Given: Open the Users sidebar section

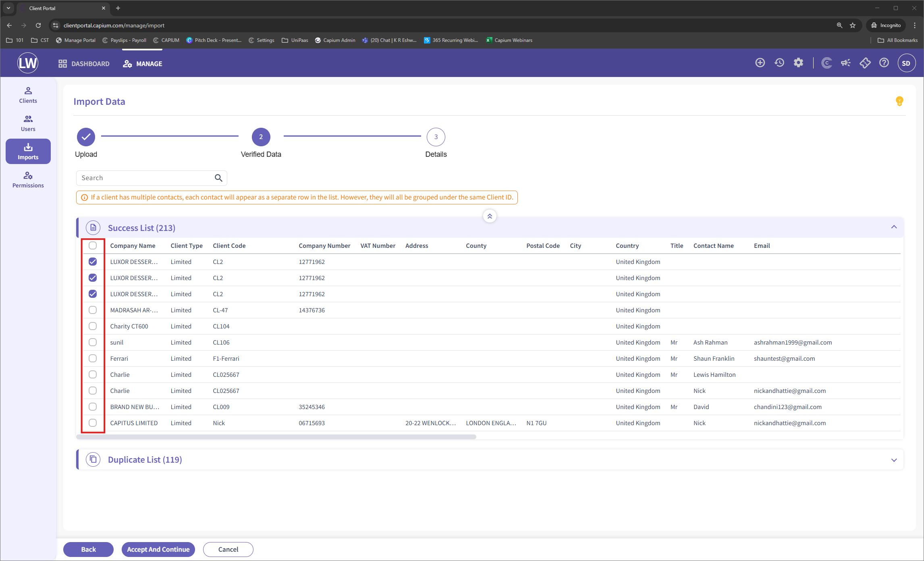Looking at the screenshot, I should point(28,123).
